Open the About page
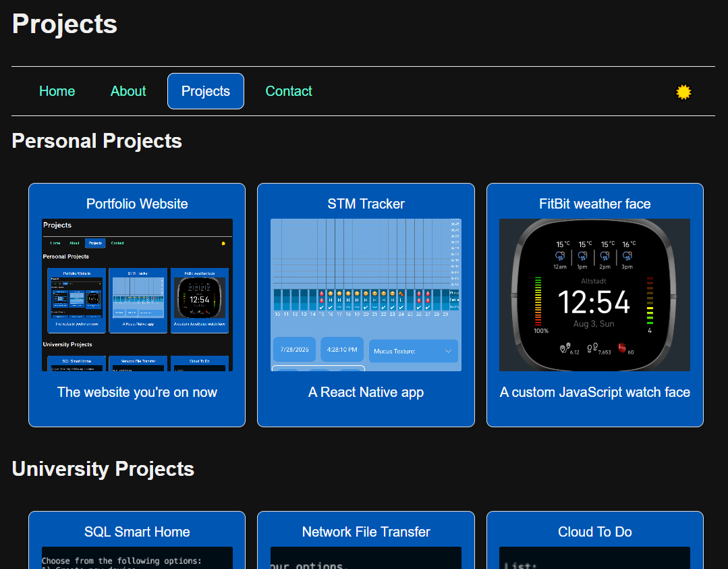The width and height of the screenshot is (728, 569). point(128,91)
